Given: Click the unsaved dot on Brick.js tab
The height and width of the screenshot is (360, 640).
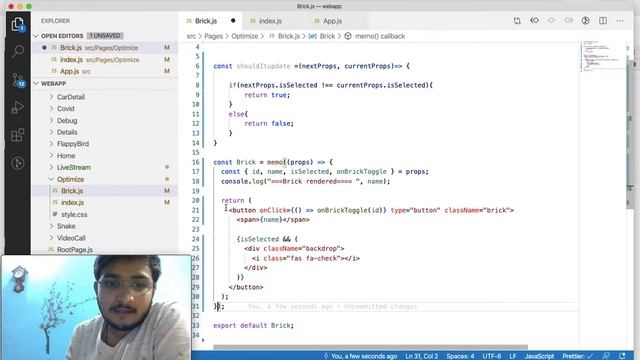Looking at the screenshot, I should coord(233,21).
